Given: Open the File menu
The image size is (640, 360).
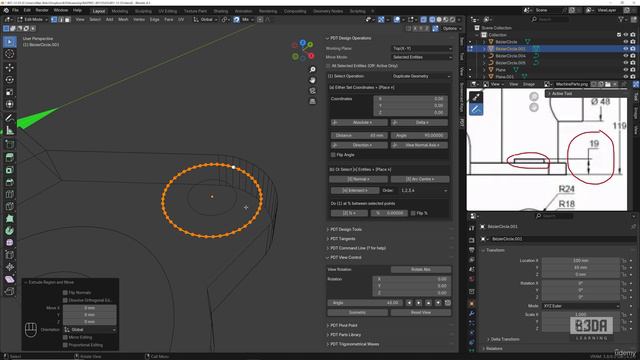Looking at the screenshot, I should (15, 10).
